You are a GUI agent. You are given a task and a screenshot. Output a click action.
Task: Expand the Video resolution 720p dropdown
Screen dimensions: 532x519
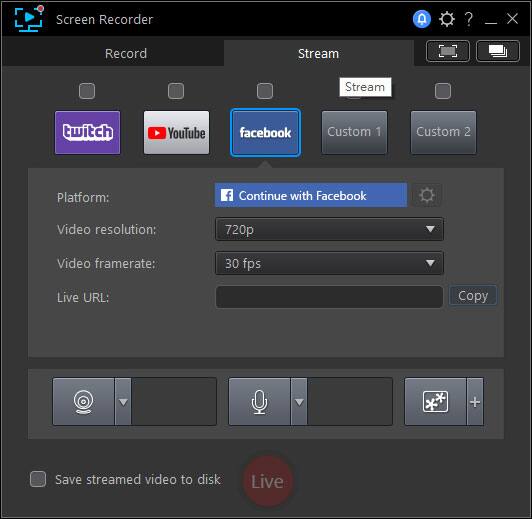click(329, 229)
